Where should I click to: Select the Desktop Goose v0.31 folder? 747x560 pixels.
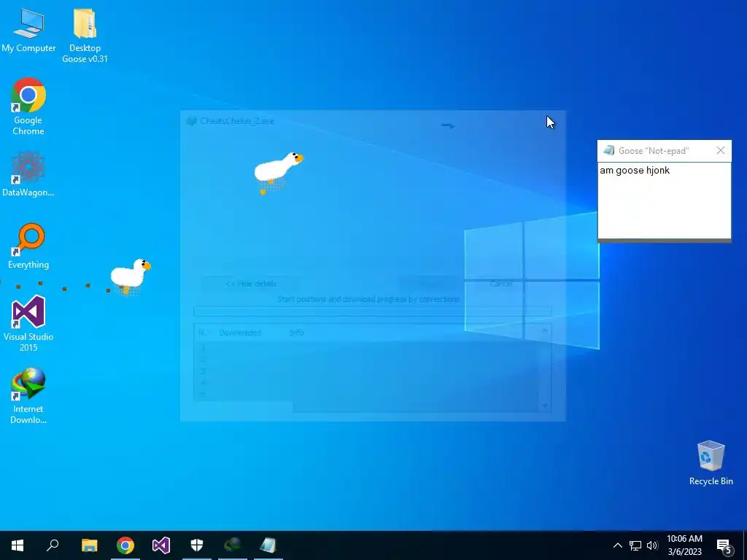pos(85,36)
